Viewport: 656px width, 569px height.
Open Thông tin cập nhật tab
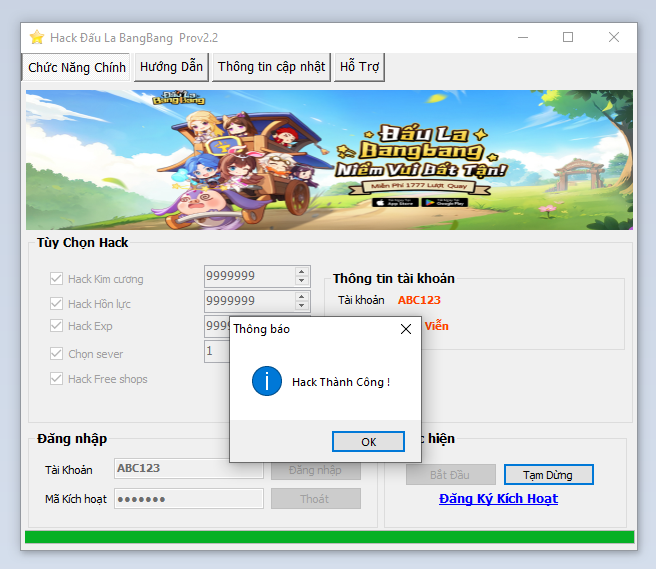271,67
